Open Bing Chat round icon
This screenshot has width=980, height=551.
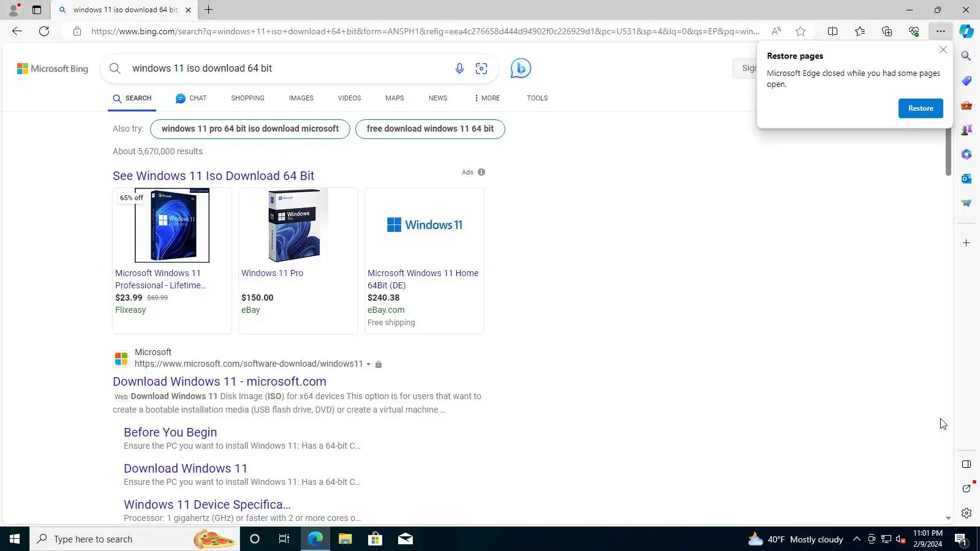(x=521, y=68)
